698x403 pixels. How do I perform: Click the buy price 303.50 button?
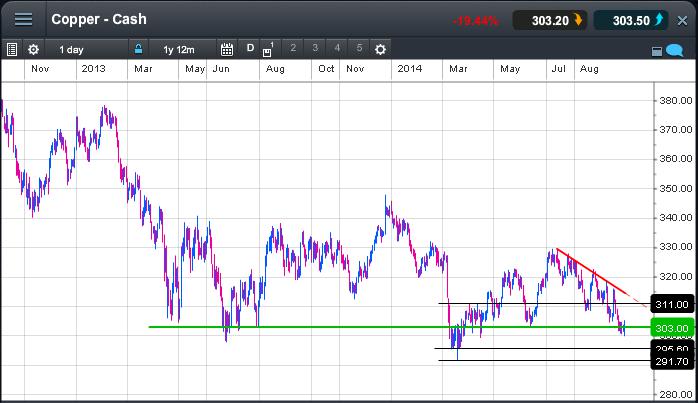(x=629, y=20)
